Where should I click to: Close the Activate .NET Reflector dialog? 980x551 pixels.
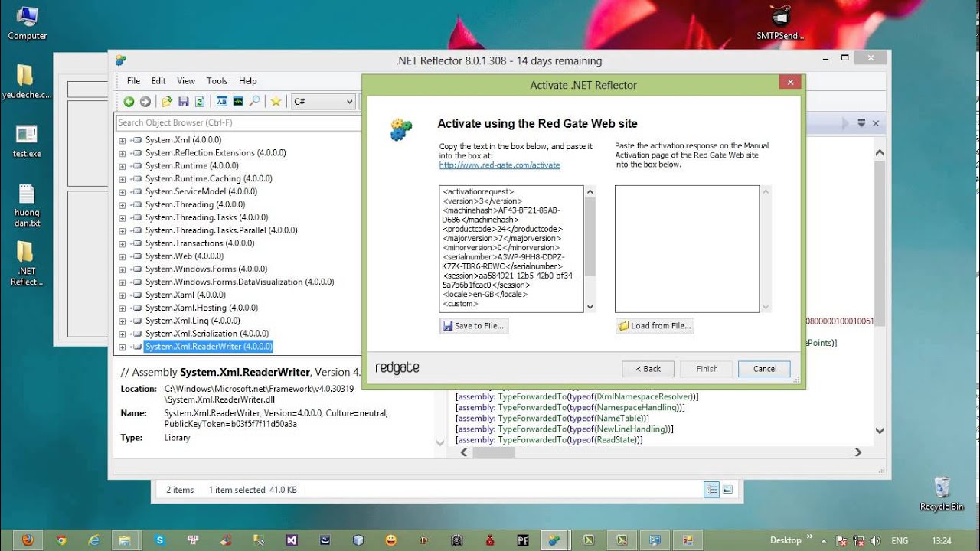pos(790,82)
